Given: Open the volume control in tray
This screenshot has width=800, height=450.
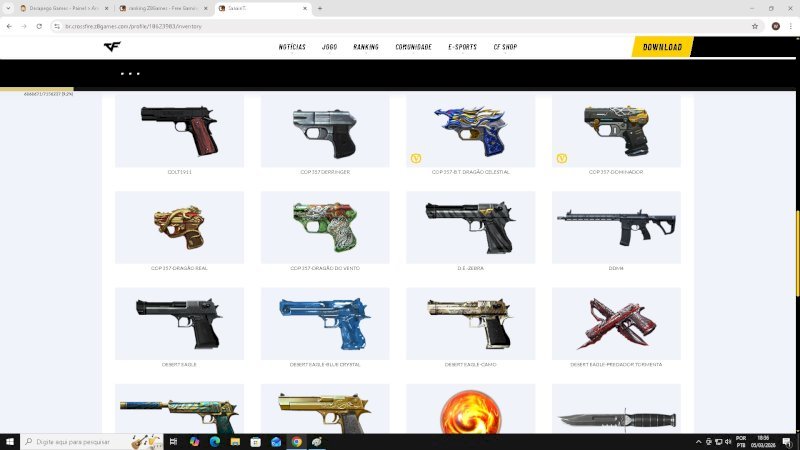Looking at the screenshot, I should click(728, 442).
